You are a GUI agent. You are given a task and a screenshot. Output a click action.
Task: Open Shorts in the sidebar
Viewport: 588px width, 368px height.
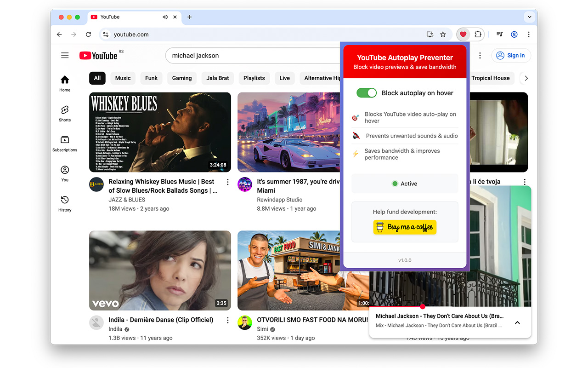[65, 114]
